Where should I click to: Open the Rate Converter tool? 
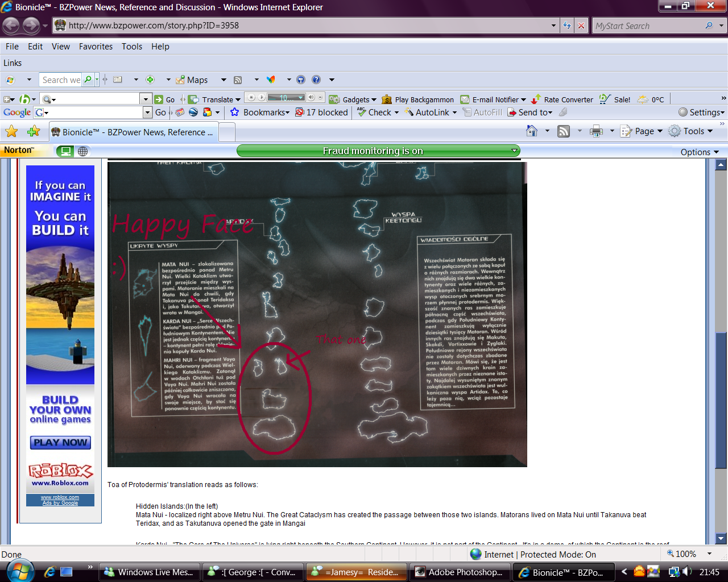(562, 99)
